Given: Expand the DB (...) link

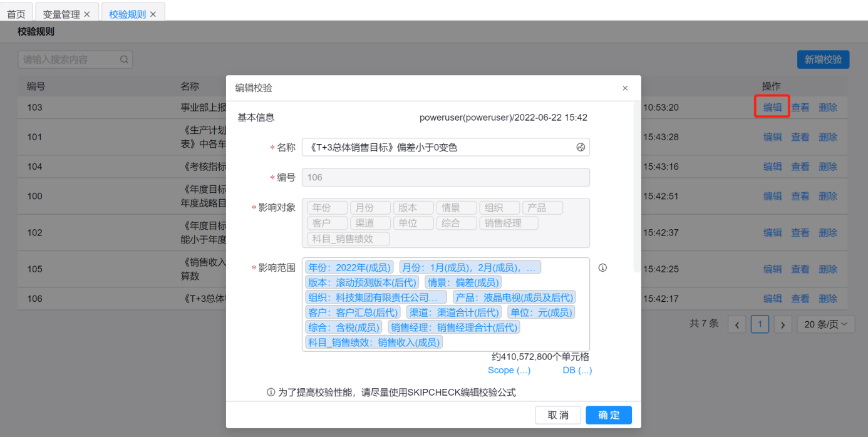Looking at the screenshot, I should point(577,370).
